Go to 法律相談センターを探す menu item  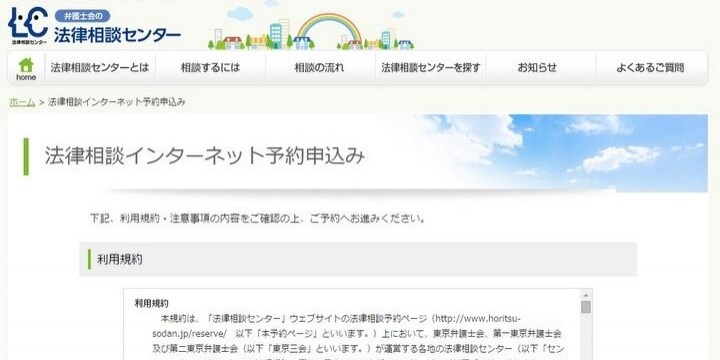pos(431,68)
